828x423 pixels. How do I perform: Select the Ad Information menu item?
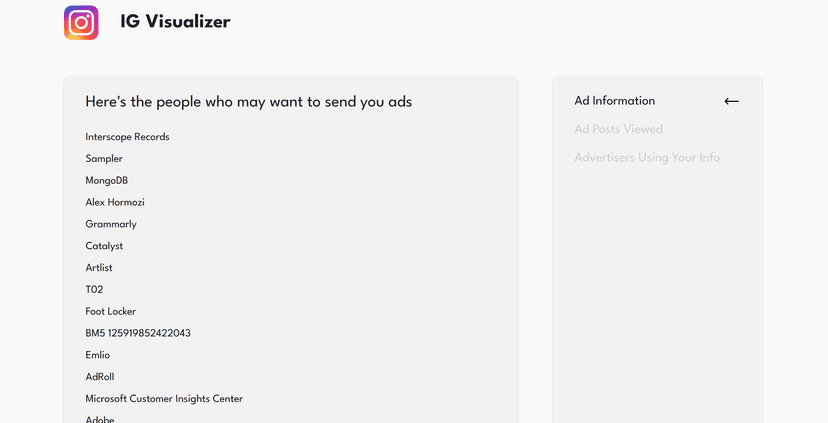(x=614, y=101)
